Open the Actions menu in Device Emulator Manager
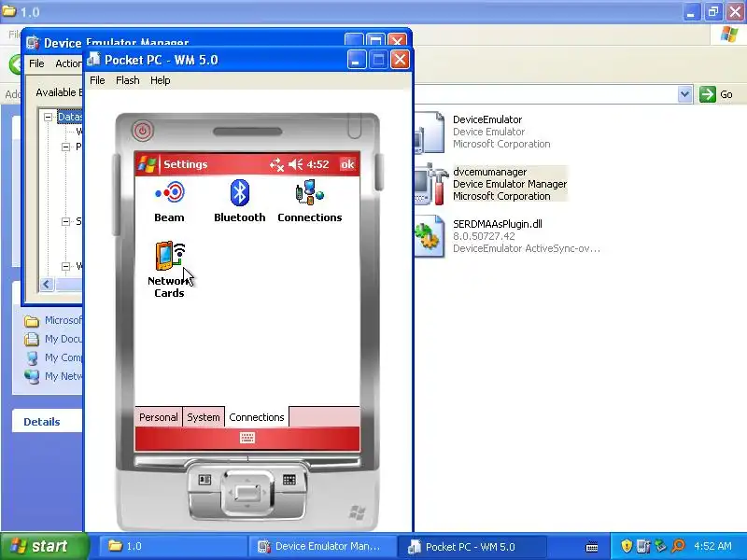747x560 pixels. [68, 63]
